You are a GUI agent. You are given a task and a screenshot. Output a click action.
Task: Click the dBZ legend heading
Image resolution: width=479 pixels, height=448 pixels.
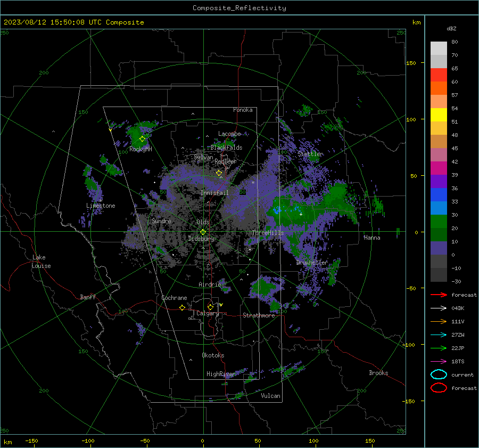tap(451, 28)
